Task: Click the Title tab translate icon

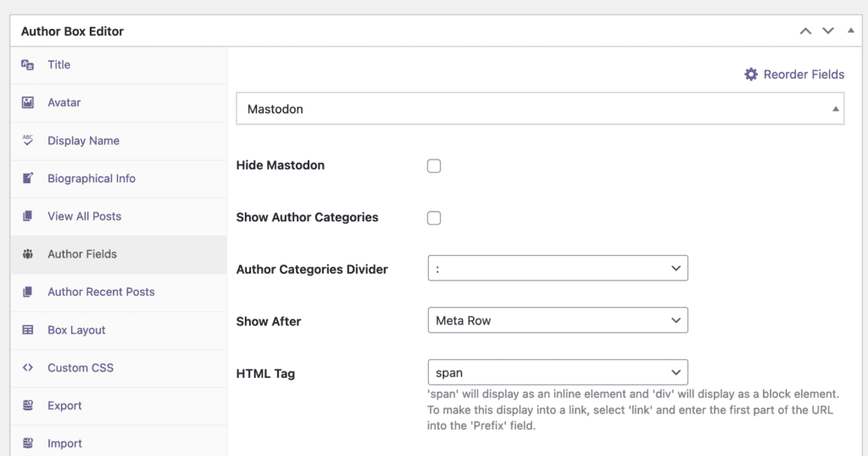Action: (28, 64)
